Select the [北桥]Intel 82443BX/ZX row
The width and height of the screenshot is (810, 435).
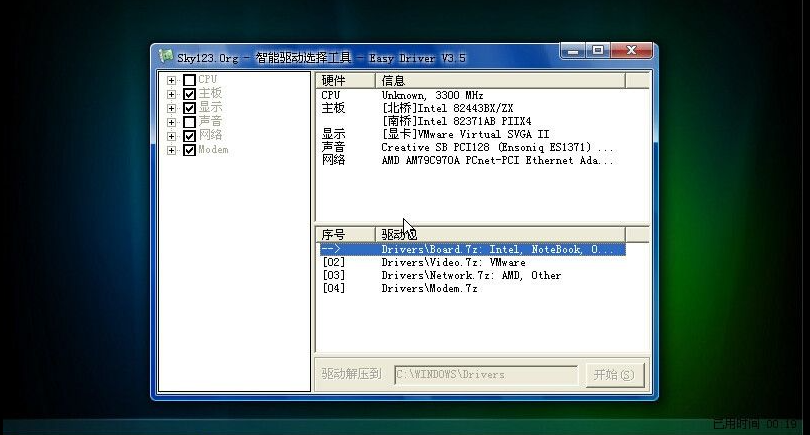point(473,108)
